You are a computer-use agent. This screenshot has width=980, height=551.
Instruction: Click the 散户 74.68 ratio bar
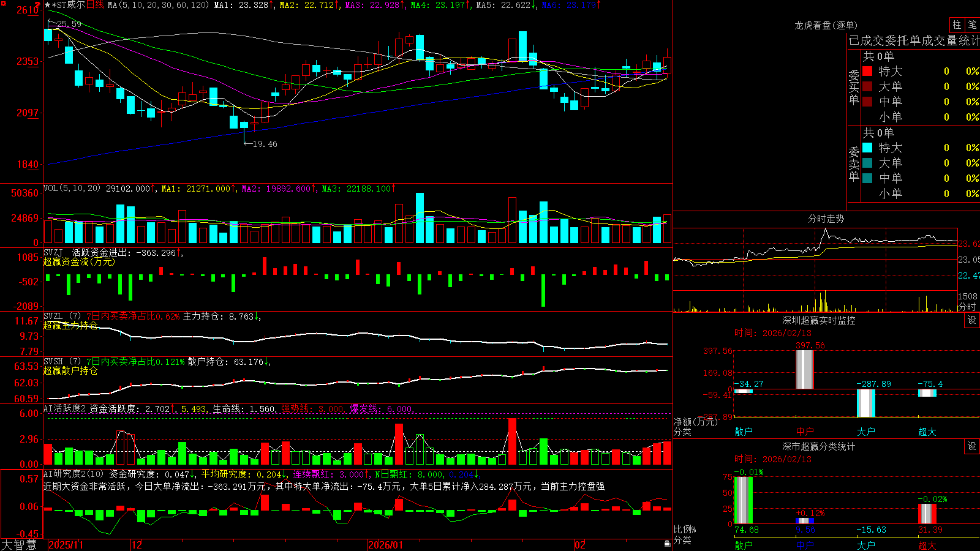744,500
